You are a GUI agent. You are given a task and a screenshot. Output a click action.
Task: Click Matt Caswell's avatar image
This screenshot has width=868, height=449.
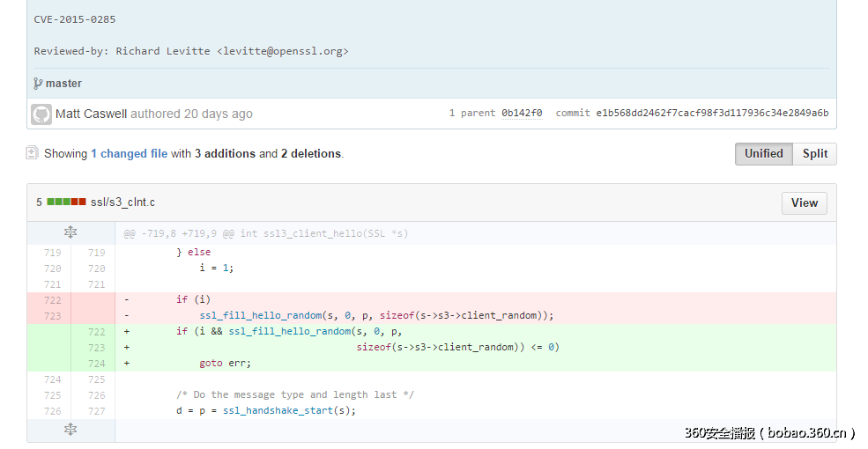(x=41, y=114)
